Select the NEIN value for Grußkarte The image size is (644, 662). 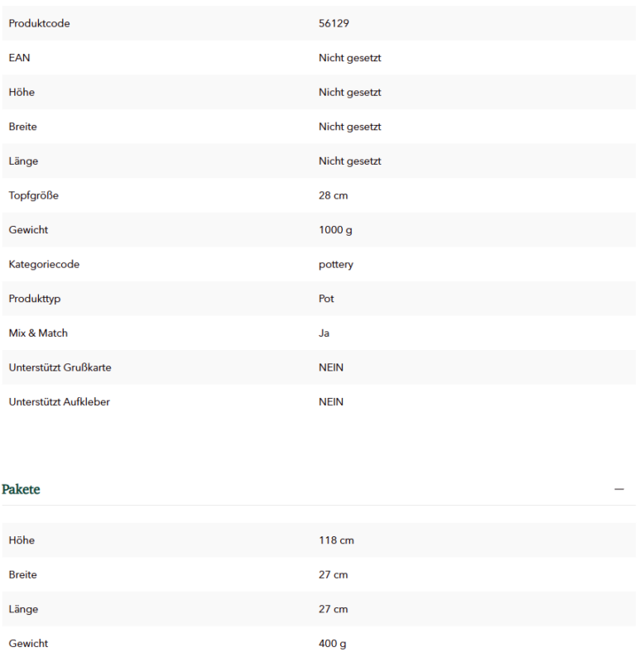pyautogui.click(x=330, y=367)
